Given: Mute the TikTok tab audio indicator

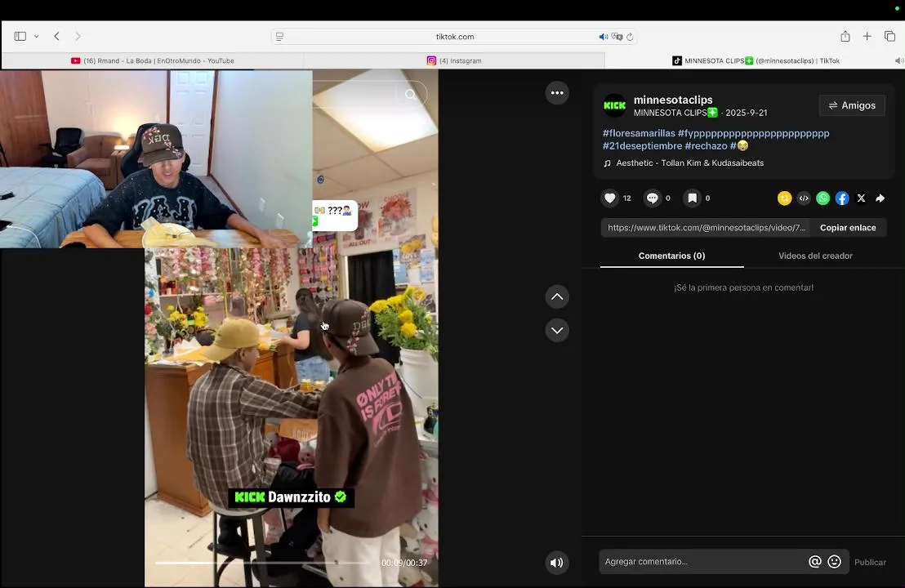Looking at the screenshot, I should coord(898,60).
